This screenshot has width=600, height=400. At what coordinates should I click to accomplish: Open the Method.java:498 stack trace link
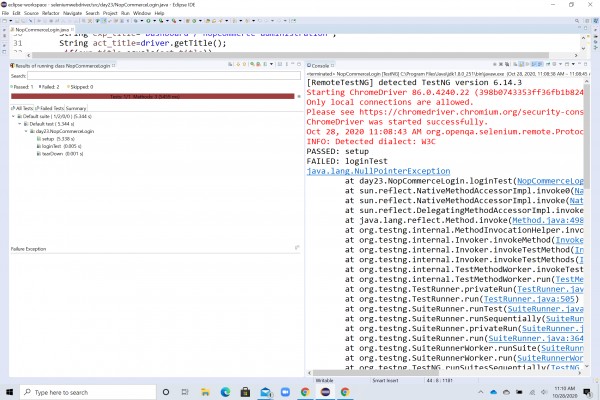548,220
